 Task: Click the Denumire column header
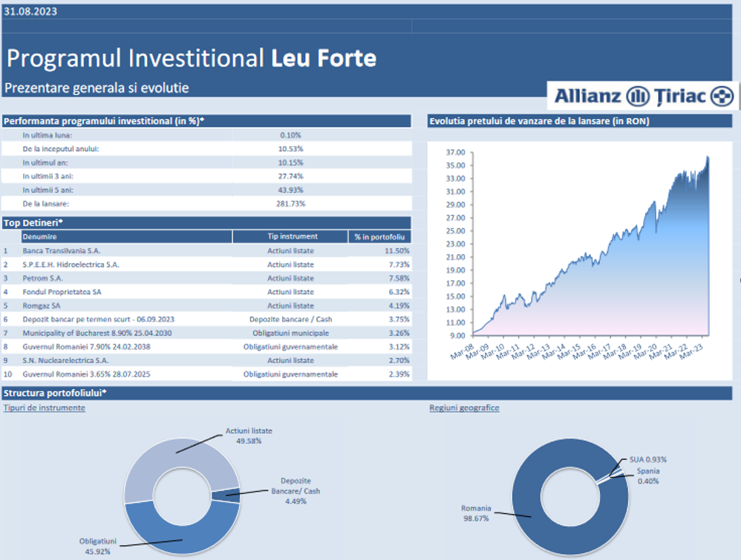pyautogui.click(x=127, y=236)
